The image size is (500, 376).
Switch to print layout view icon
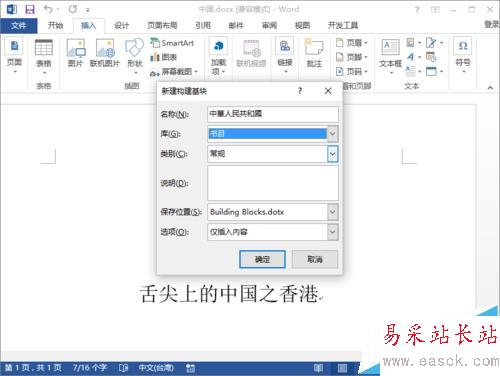click(x=342, y=368)
